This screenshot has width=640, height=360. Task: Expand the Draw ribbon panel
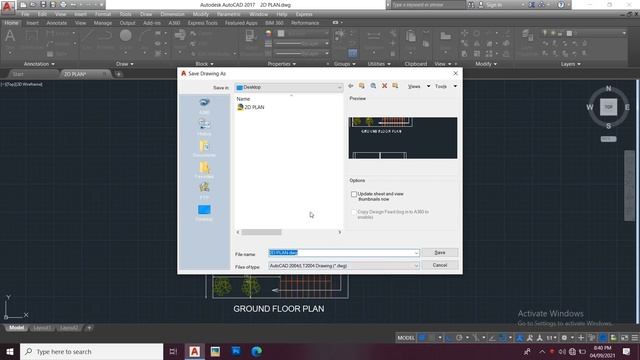point(124,64)
